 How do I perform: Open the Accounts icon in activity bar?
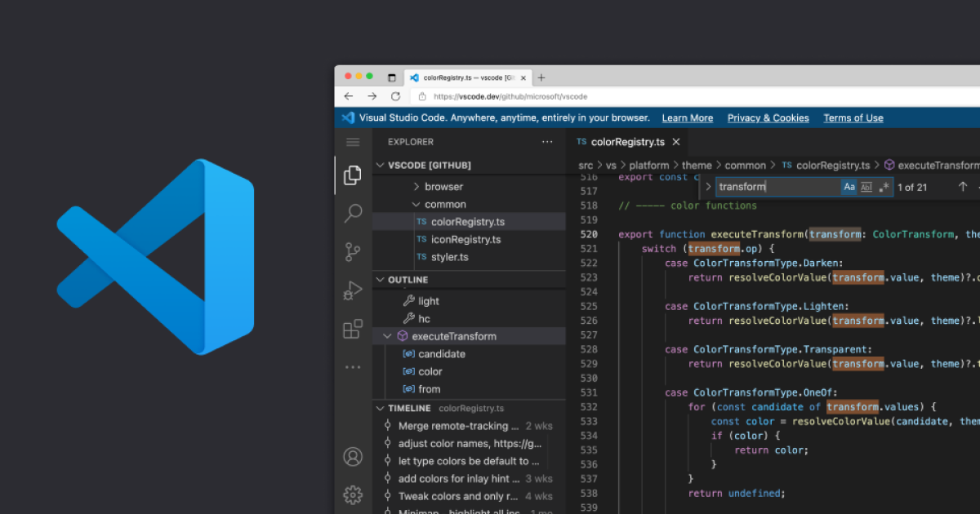(x=353, y=457)
